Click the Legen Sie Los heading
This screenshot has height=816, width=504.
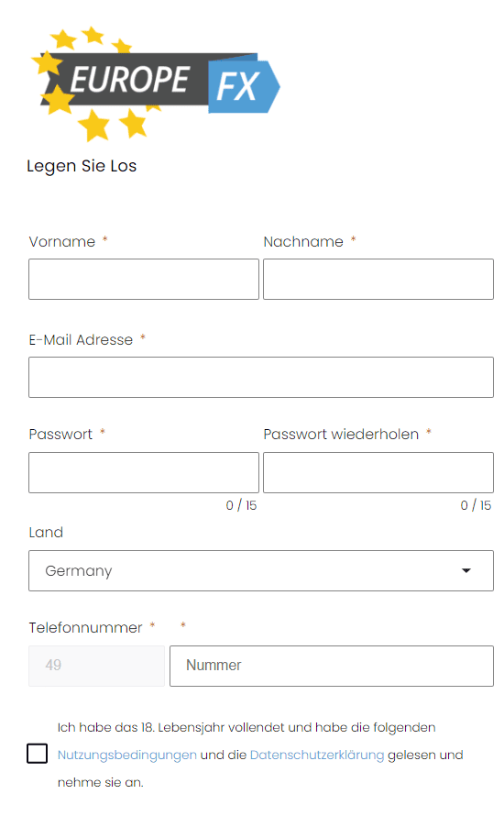point(82,166)
